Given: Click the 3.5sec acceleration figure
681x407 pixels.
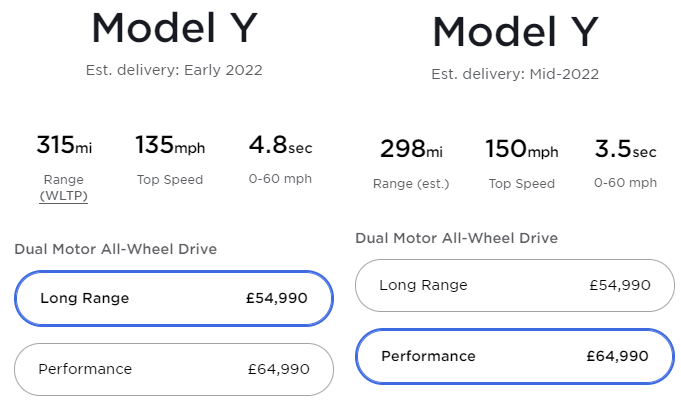Looking at the screenshot, I should coord(625,150).
